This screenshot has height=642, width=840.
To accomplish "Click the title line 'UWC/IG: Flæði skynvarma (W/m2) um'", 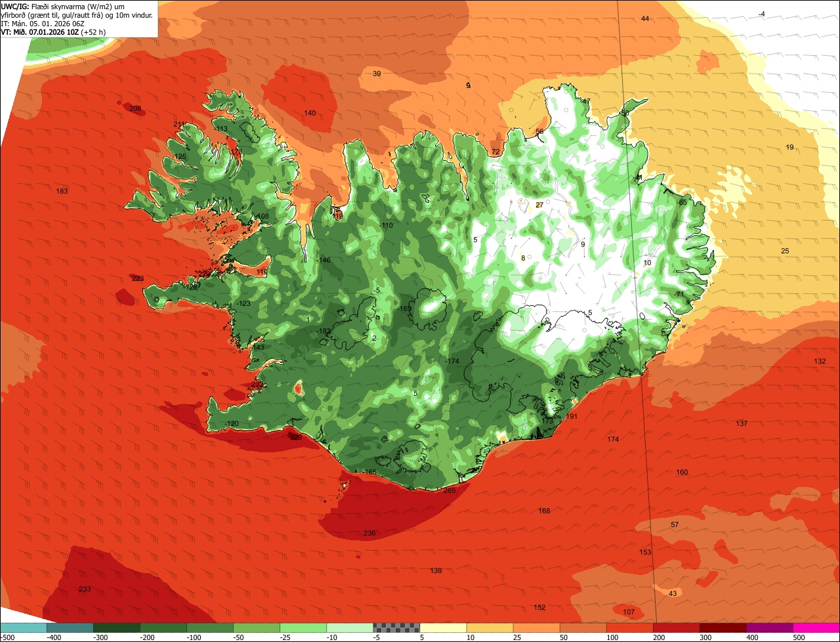I will tap(64, 6).
